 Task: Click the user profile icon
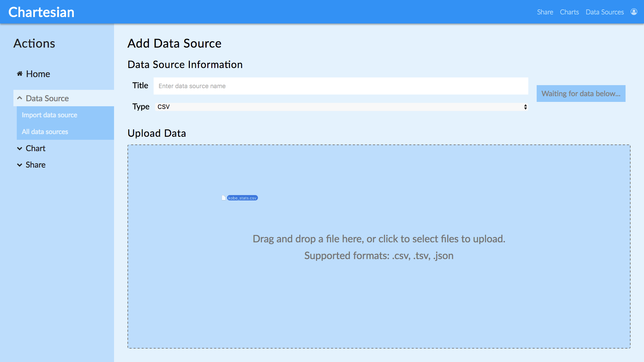[x=634, y=12]
